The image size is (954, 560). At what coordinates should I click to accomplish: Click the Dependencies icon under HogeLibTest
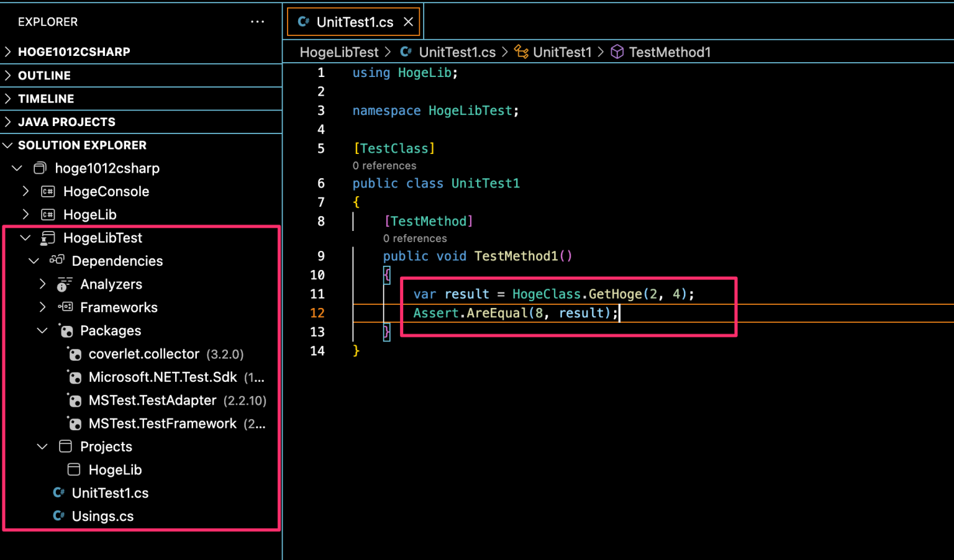pyautogui.click(x=56, y=261)
